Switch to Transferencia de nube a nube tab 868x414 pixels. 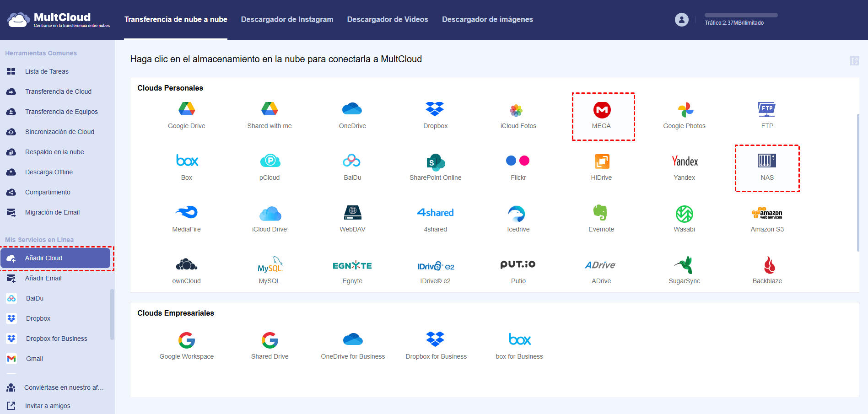pyautogui.click(x=176, y=19)
